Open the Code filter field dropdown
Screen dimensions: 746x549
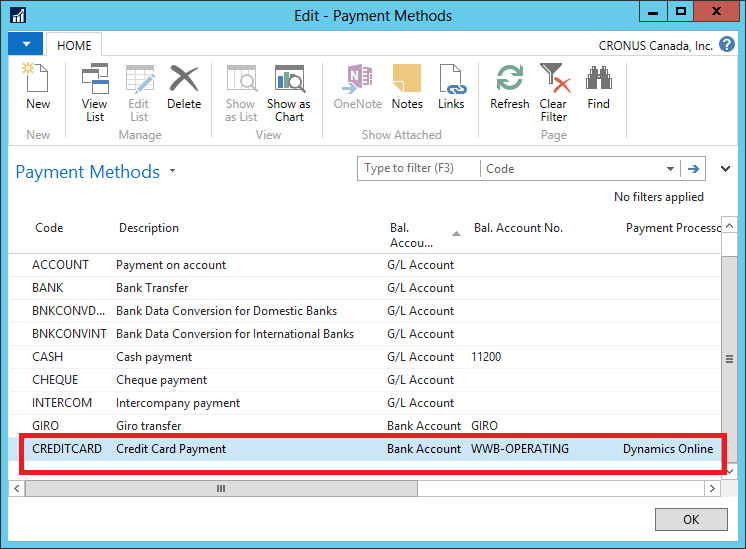(670, 168)
